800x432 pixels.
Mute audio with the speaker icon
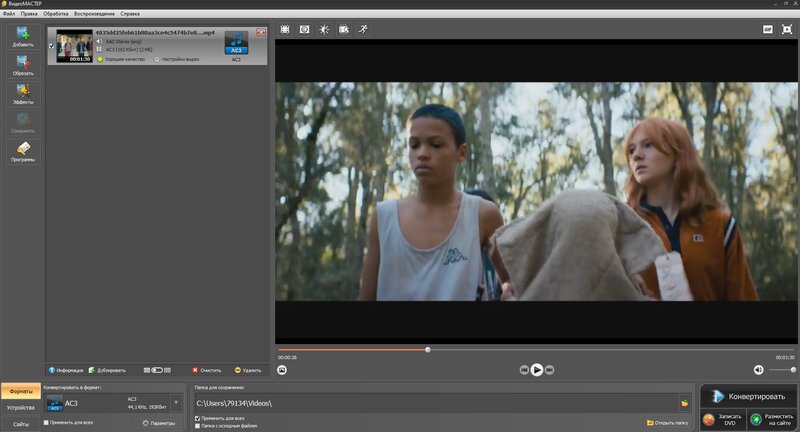coord(759,370)
